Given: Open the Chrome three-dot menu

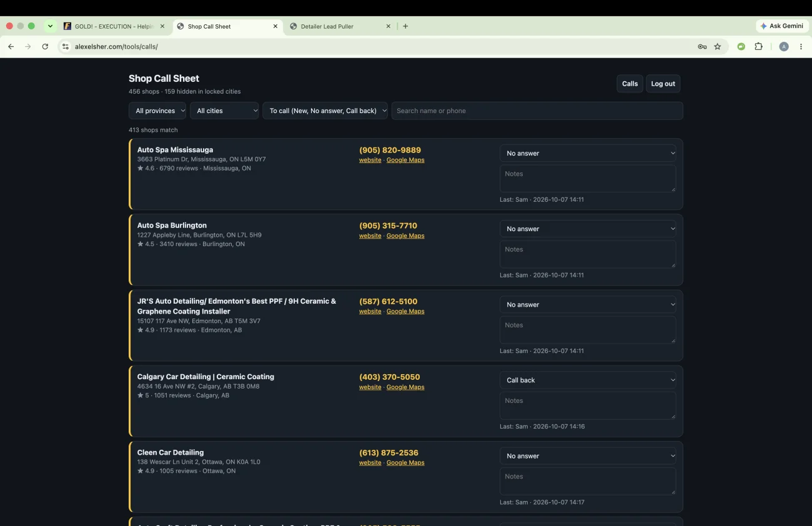Looking at the screenshot, I should click(801, 46).
